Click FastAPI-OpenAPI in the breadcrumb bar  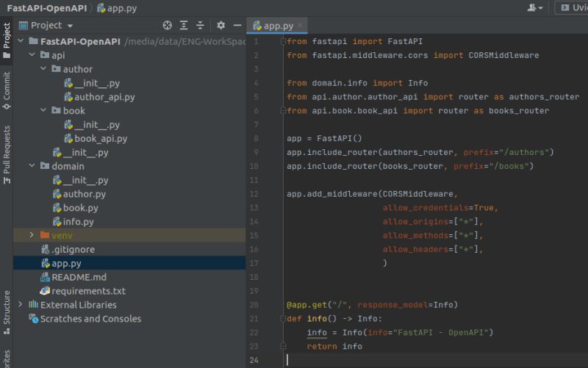(x=47, y=8)
